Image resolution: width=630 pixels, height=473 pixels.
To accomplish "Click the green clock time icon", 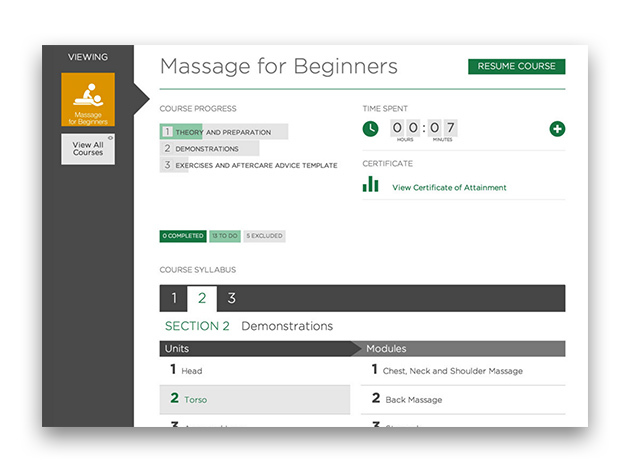I will point(370,129).
